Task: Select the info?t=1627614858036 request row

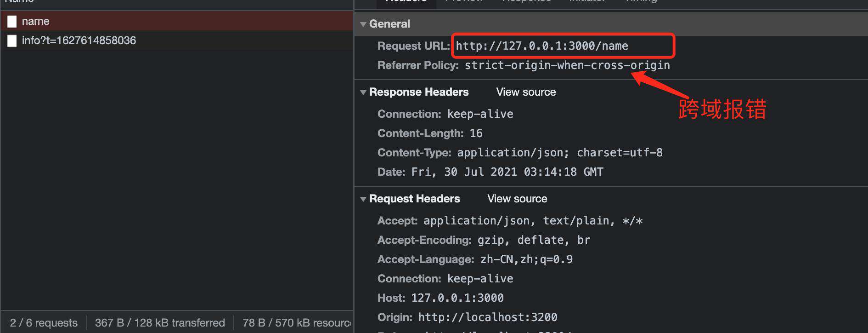Action: 177,40
